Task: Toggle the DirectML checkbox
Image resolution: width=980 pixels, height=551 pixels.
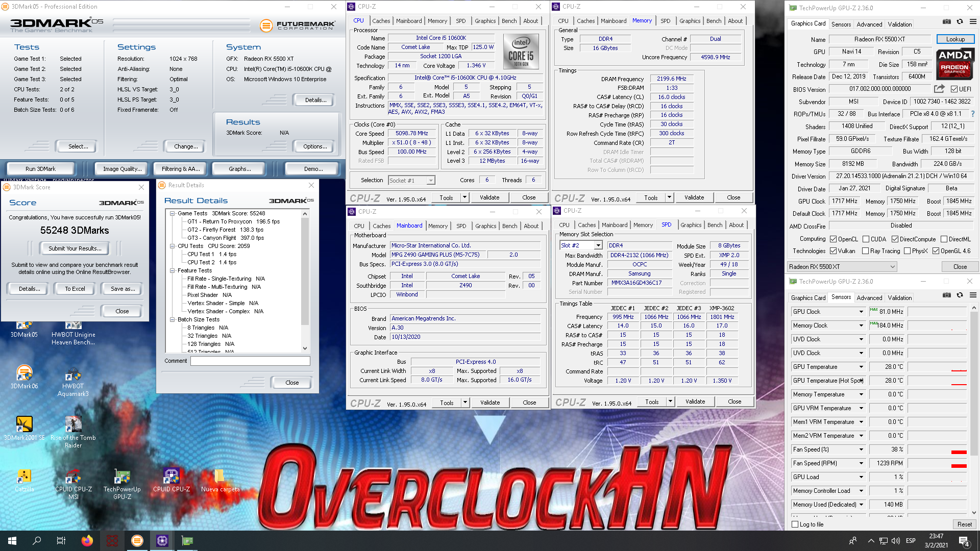Action: point(944,239)
